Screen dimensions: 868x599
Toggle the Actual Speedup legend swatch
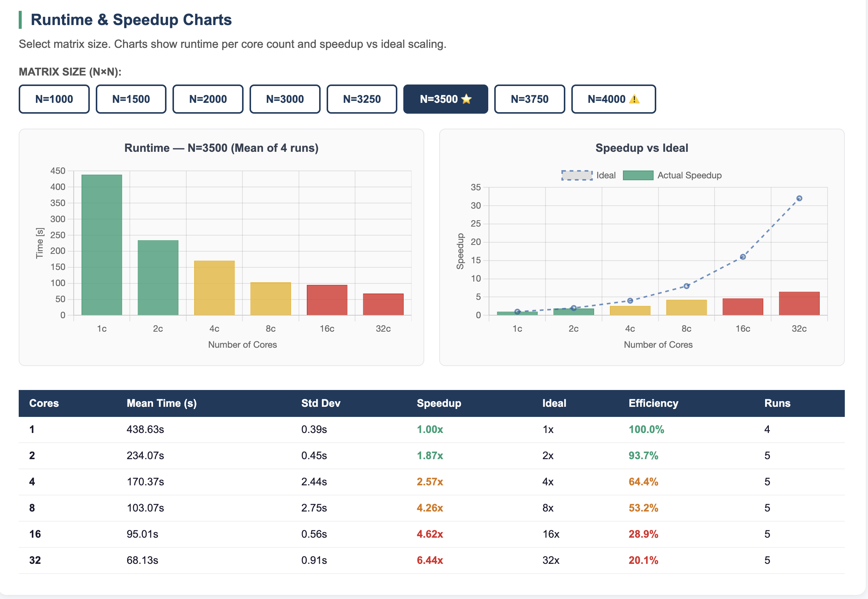tap(638, 175)
